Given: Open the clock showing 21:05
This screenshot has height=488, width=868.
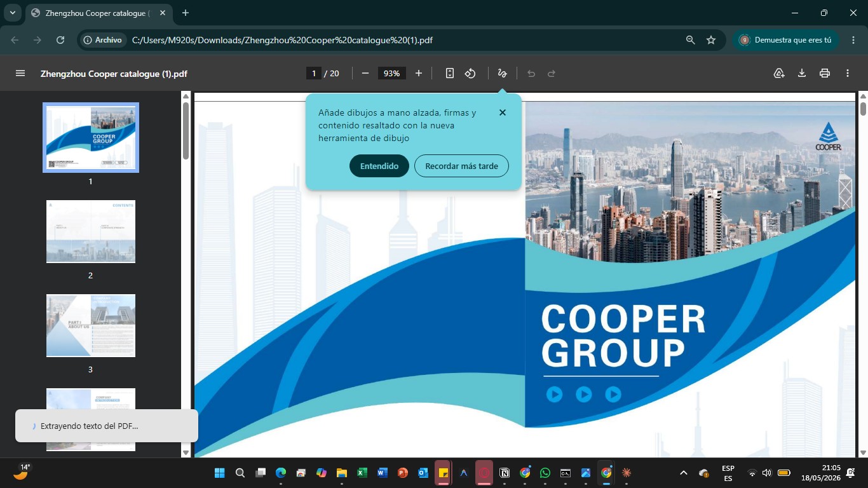Looking at the screenshot, I should 822,473.
